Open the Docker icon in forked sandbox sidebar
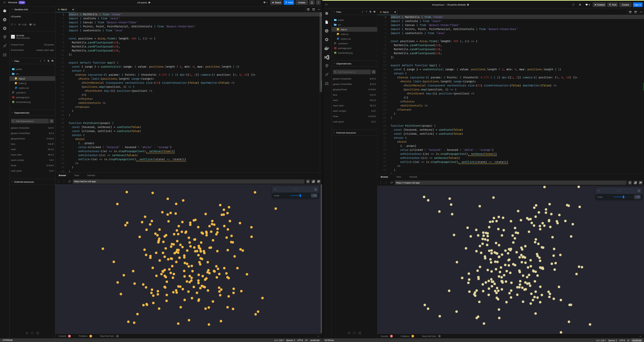 (327, 48)
